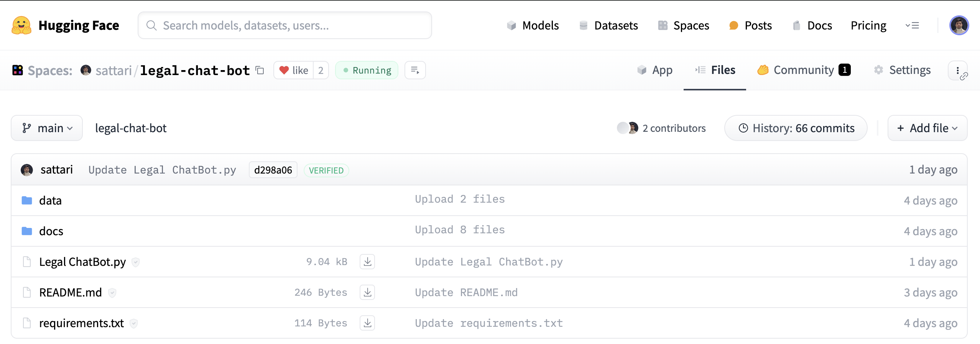Screen dimensions: 980x344
Task: View the 2 contributors list
Action: [674, 128]
